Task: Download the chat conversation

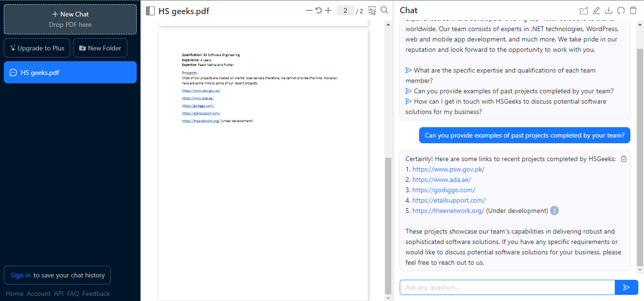Action: pos(609,11)
